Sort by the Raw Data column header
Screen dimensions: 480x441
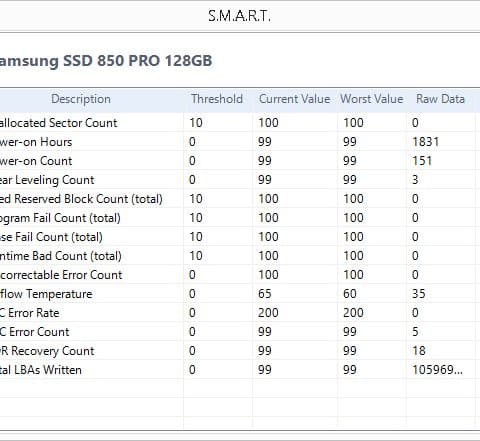440,99
